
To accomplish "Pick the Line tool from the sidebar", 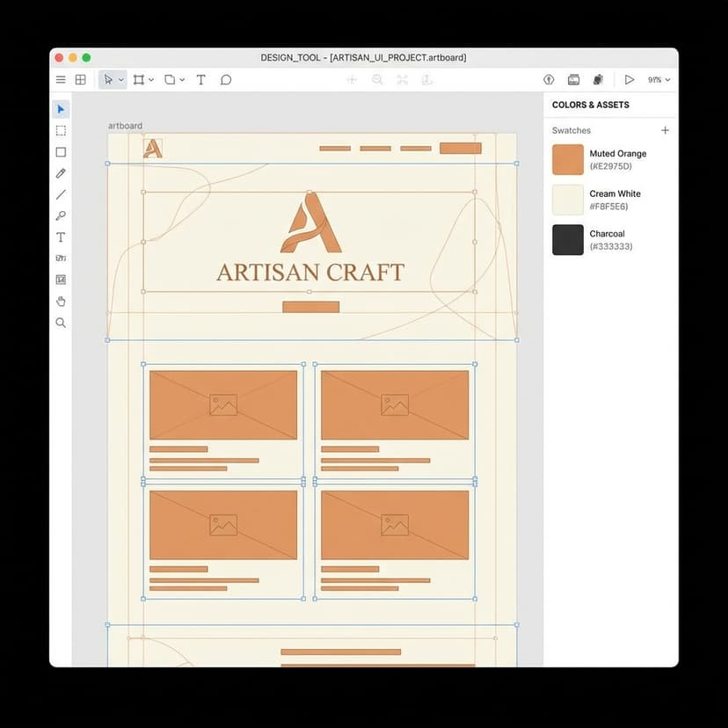I will coord(61,194).
